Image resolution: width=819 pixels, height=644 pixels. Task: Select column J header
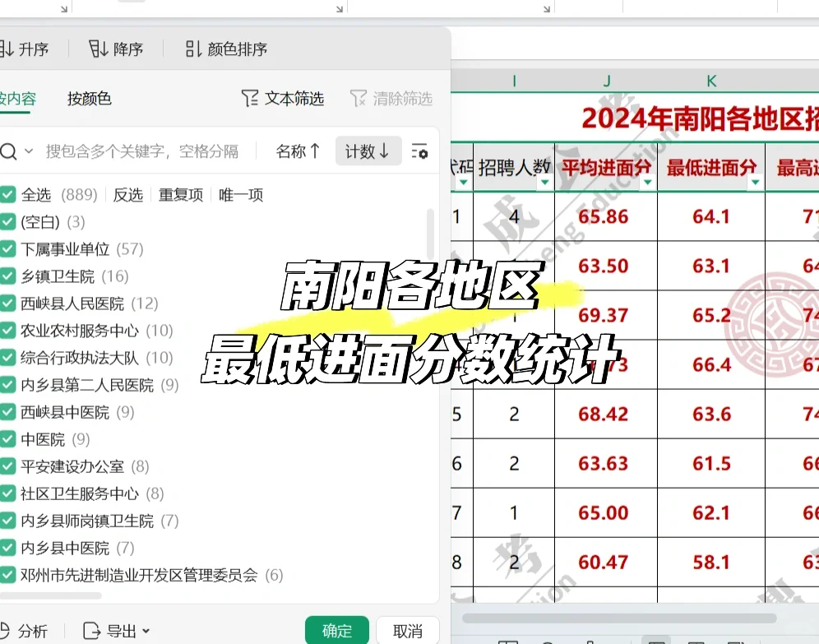[x=606, y=81]
